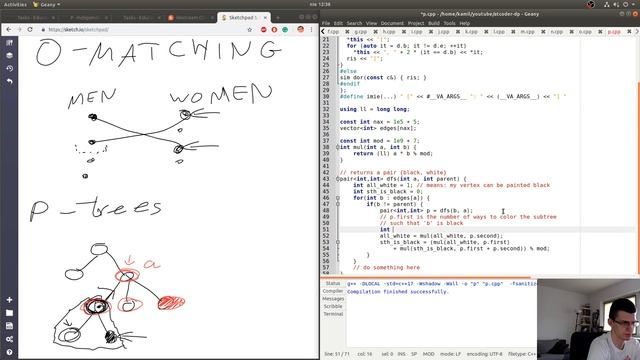Viewport: 640px width, 360px height.
Task: Collapse the fold at line 47 if block
Action: pyautogui.click(x=338, y=204)
